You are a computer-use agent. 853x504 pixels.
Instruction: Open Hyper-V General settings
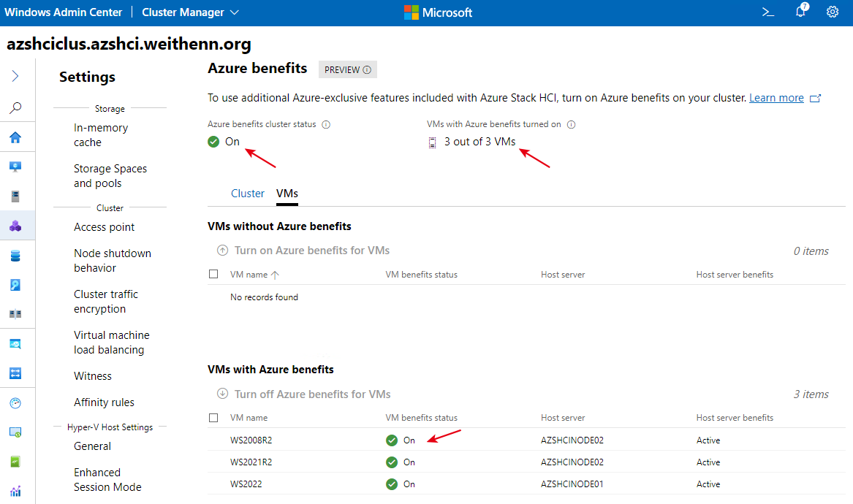pyautogui.click(x=92, y=446)
